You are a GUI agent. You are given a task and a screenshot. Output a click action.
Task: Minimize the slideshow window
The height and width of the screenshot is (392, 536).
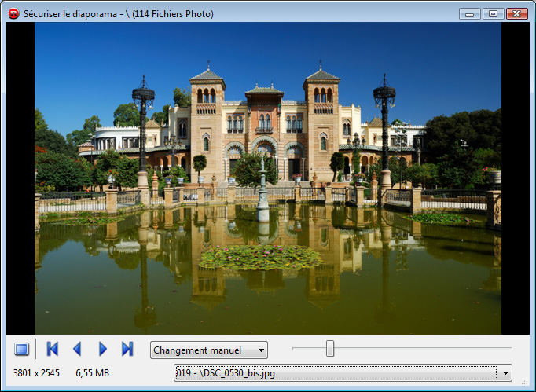(470, 14)
